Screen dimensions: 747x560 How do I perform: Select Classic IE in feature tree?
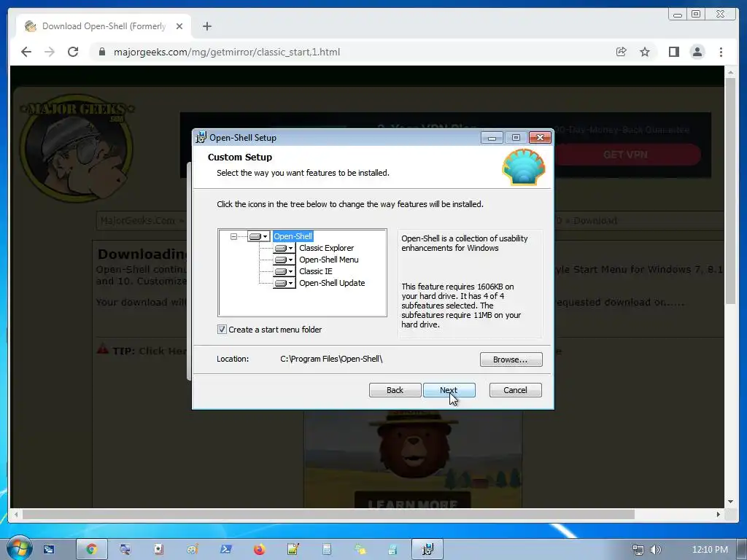click(x=316, y=271)
